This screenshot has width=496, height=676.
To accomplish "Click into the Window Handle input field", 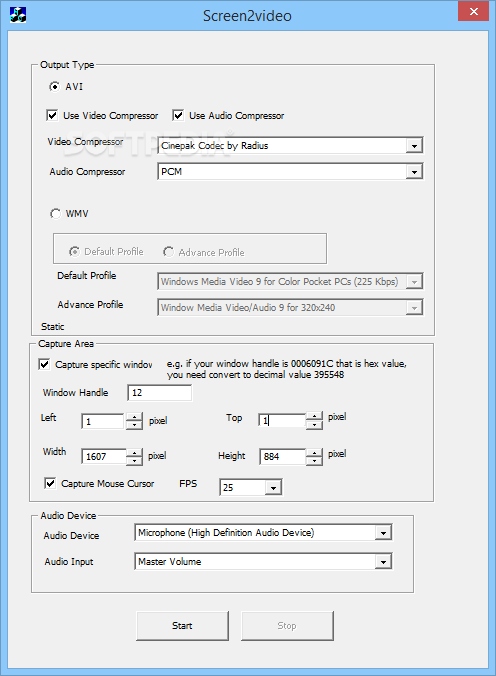I will pyautogui.click(x=160, y=393).
